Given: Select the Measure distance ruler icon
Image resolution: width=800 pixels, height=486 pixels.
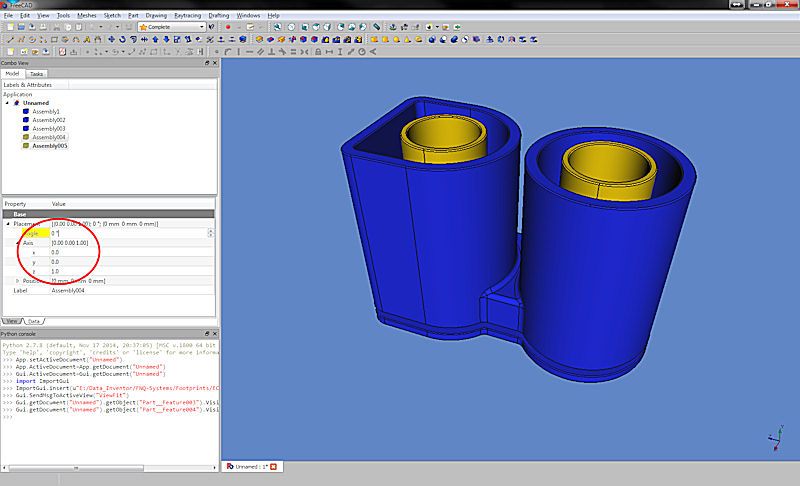Looking at the screenshot, I should point(376,27).
